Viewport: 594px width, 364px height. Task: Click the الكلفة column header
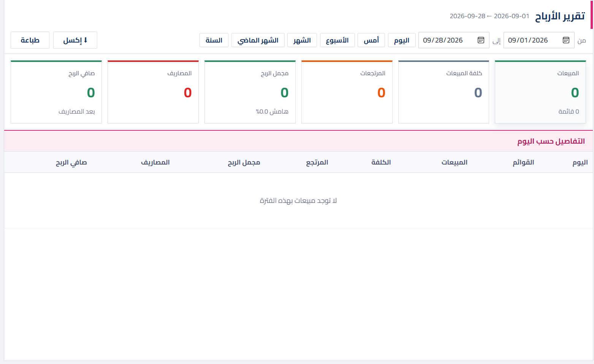[381, 162]
